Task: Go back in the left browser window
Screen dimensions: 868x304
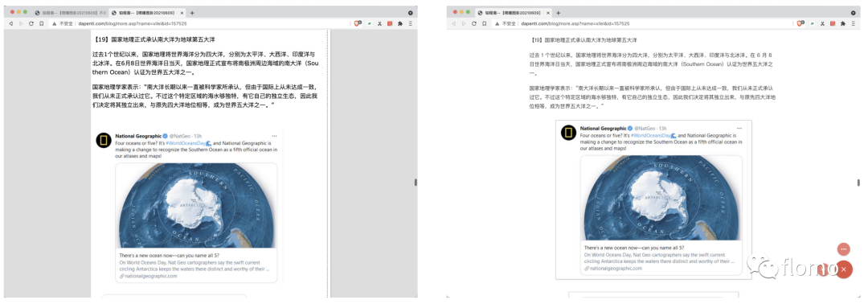Action: 11,24
